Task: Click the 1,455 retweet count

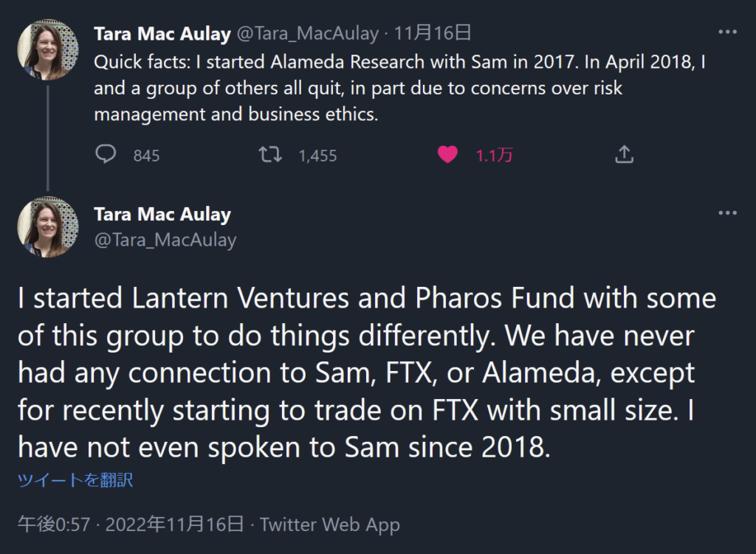Action: pos(317,156)
